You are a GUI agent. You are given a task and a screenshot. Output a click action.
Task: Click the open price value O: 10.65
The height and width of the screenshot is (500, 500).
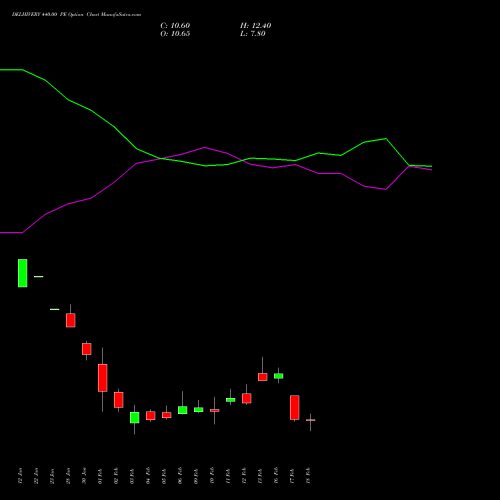pyautogui.click(x=175, y=34)
